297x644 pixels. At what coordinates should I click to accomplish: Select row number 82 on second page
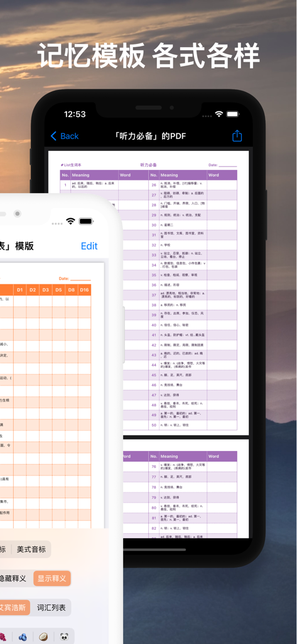pyautogui.click(x=154, y=528)
